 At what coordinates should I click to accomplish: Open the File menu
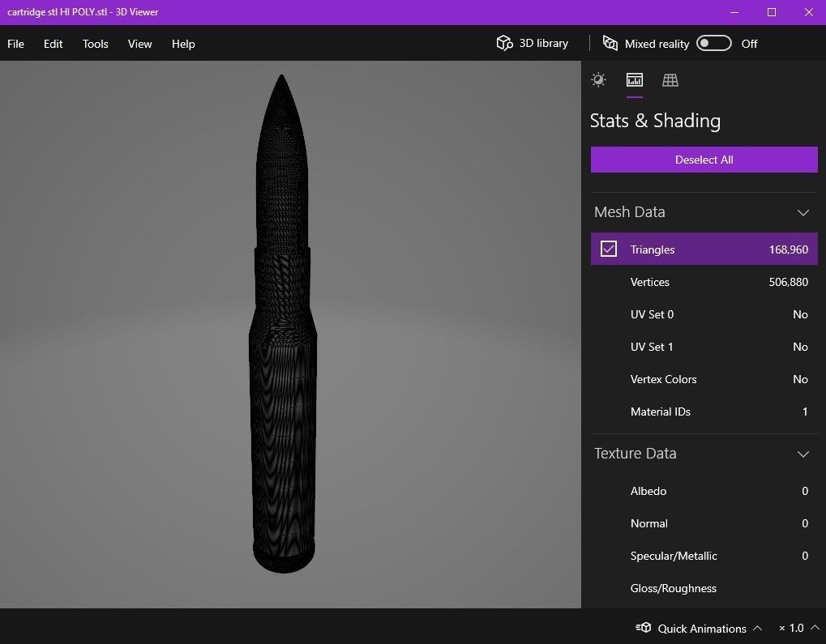click(15, 44)
